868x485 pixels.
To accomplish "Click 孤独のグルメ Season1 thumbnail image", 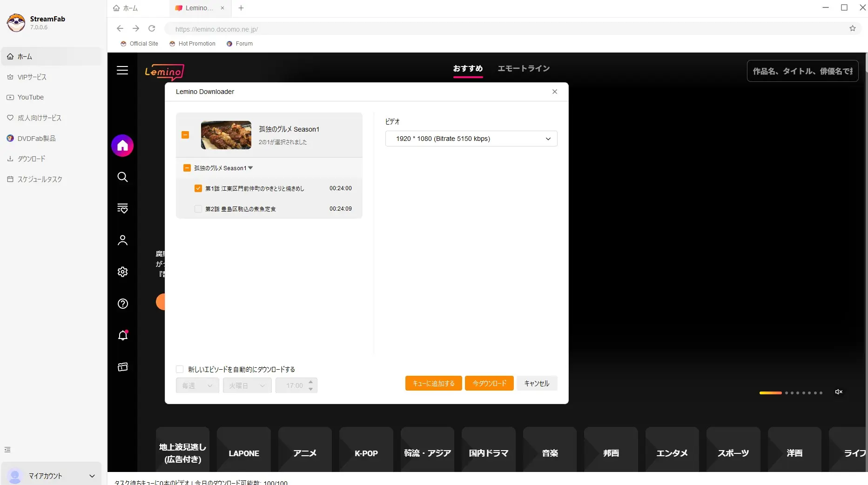I will click(226, 135).
